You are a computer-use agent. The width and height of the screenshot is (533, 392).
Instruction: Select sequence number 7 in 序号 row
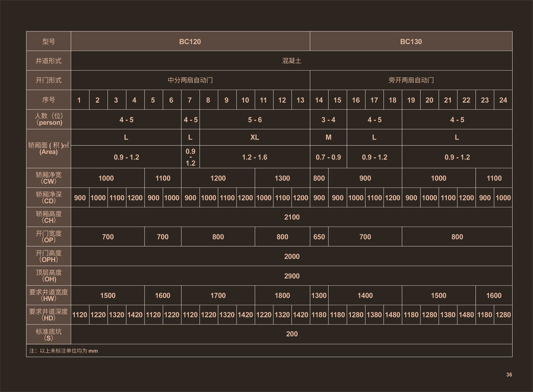(x=190, y=100)
